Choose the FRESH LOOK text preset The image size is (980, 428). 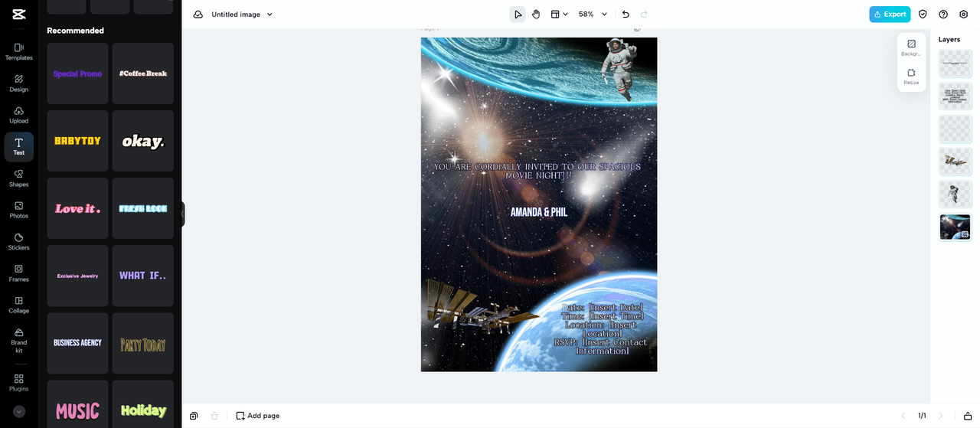click(x=143, y=208)
